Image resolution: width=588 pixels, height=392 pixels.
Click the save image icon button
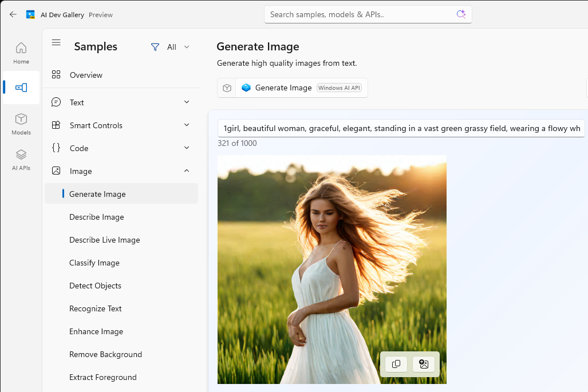pos(424,364)
